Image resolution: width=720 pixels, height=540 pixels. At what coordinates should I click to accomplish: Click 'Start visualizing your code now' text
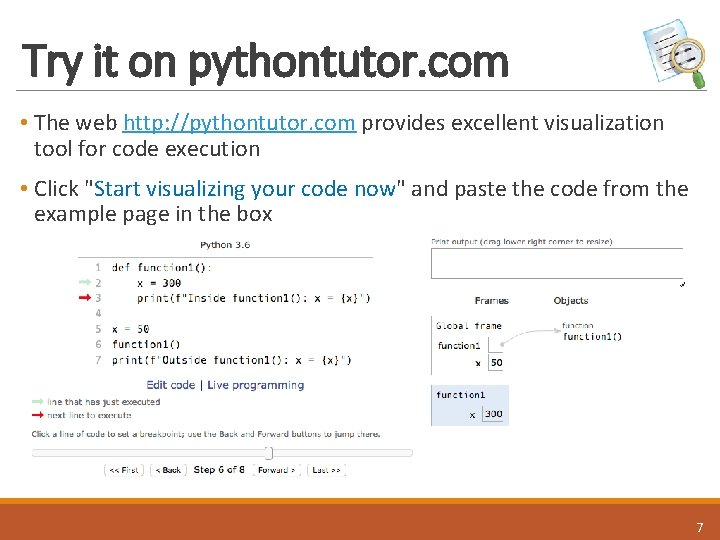pos(245,189)
